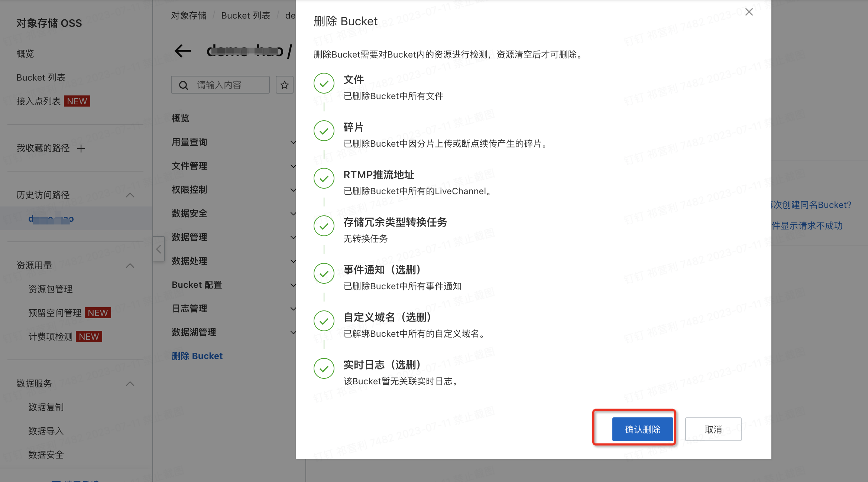Image resolution: width=868 pixels, height=482 pixels.
Task: Click the plus icon beside 我收藏的路径
Action: pyautogui.click(x=81, y=149)
